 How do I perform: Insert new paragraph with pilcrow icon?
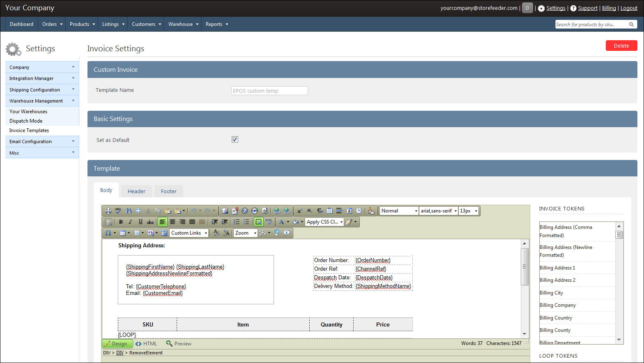pos(320,211)
